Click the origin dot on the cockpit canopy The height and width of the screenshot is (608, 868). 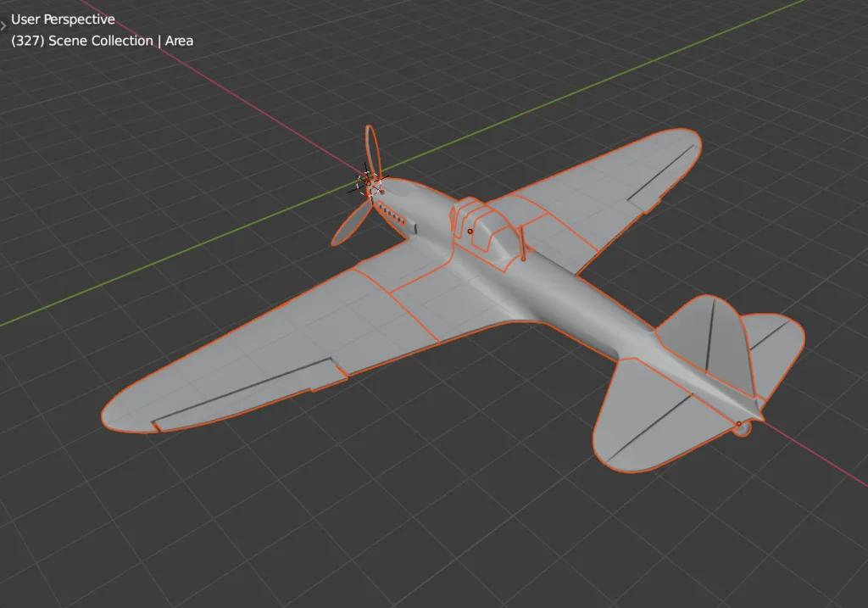[x=470, y=231]
